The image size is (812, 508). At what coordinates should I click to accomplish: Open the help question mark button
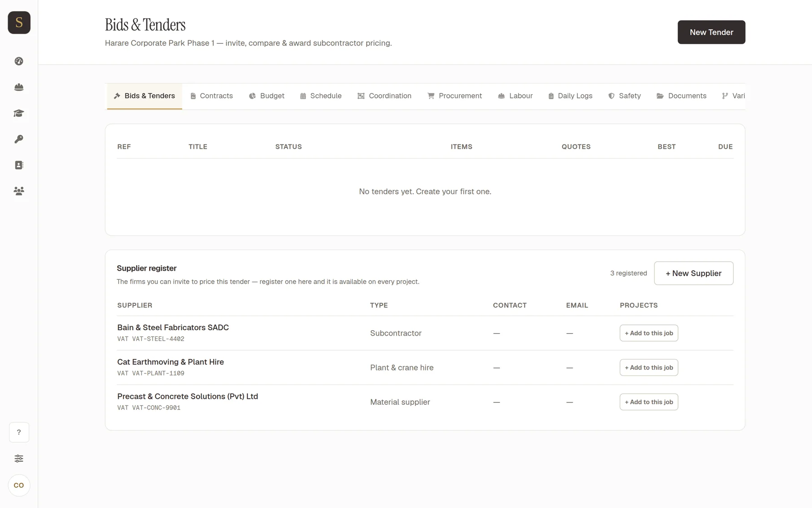coord(19,432)
